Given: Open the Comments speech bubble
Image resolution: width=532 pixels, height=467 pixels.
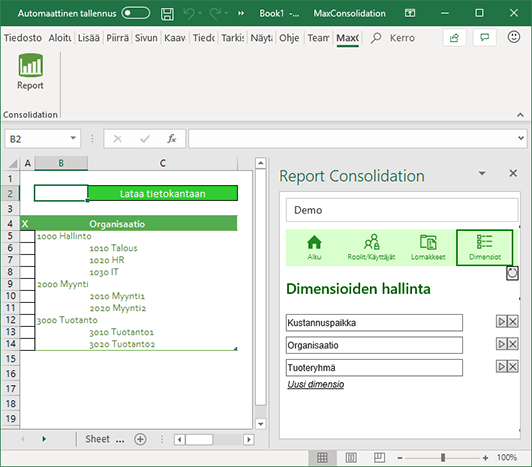Looking at the screenshot, I should [x=484, y=37].
